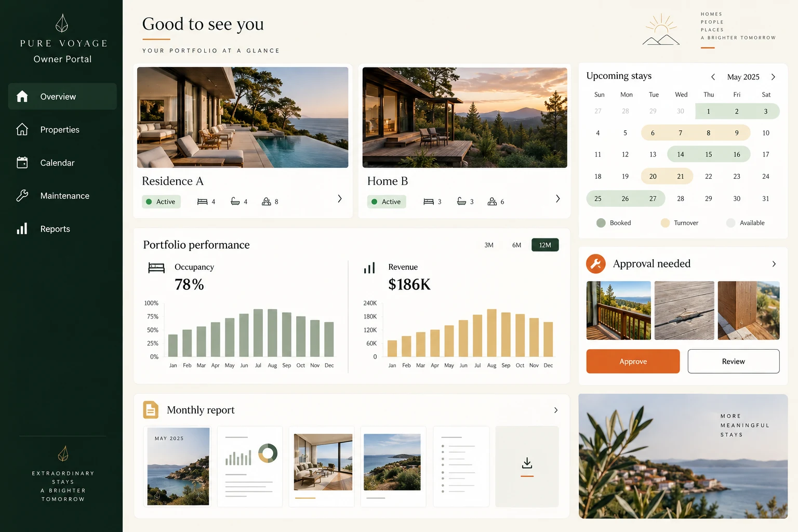Click the More Meaningful Stays banner
The height and width of the screenshot is (532, 798).
click(683, 456)
